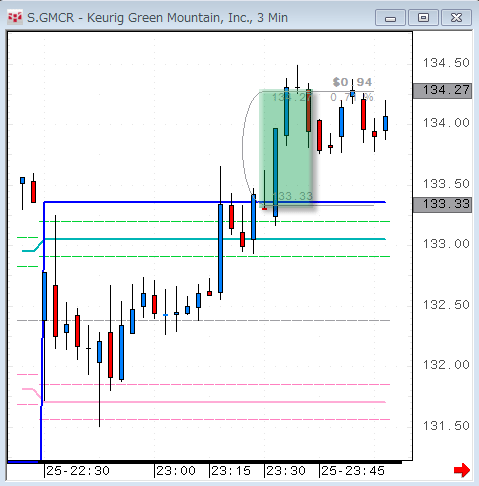
Task: Click the $0.94 measurement label
Action: pyautogui.click(x=352, y=82)
